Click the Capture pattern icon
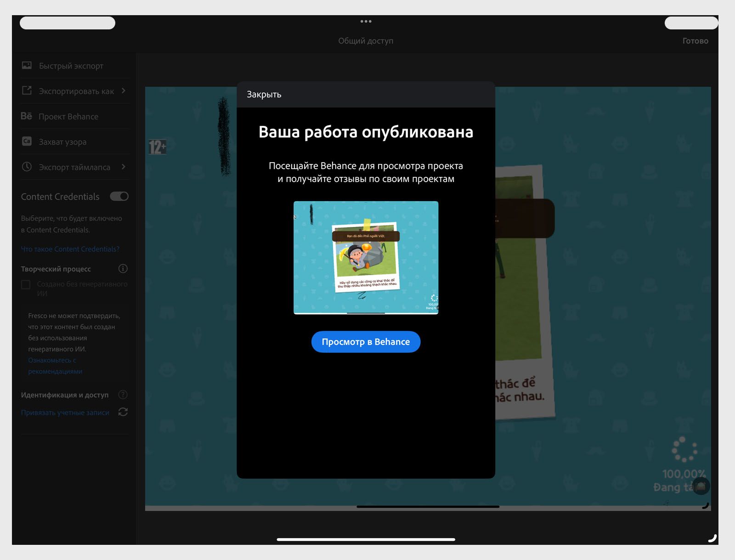Screen dimensions: 735x560 tap(27, 141)
